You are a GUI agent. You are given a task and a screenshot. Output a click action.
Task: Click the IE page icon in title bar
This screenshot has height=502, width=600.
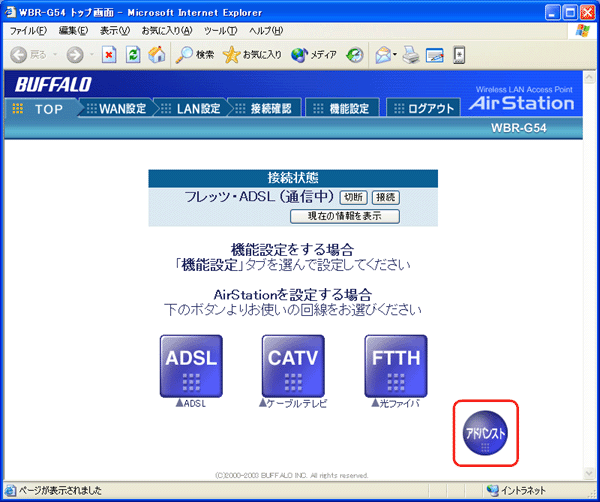pos(11,13)
